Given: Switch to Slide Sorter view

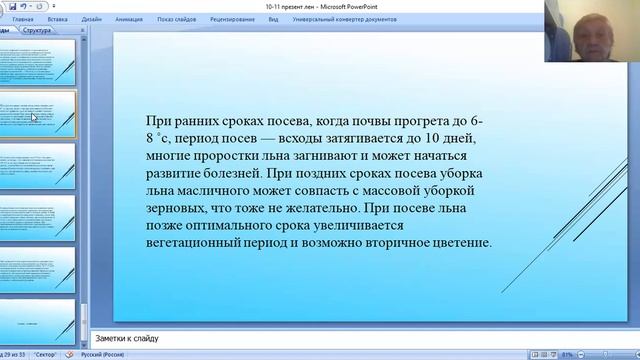Looking at the screenshot, I should [544, 355].
